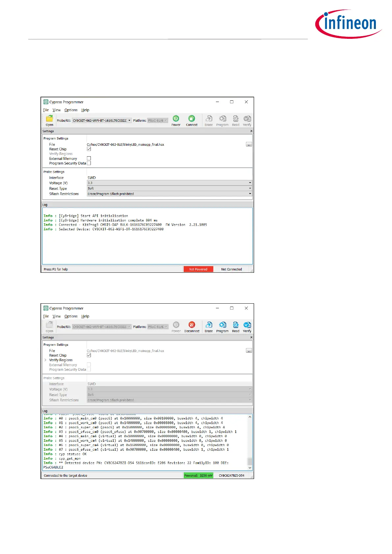Click 'Selected Device' log line in upper window
Viewport: 392px width, 554px height.
(x=103, y=229)
